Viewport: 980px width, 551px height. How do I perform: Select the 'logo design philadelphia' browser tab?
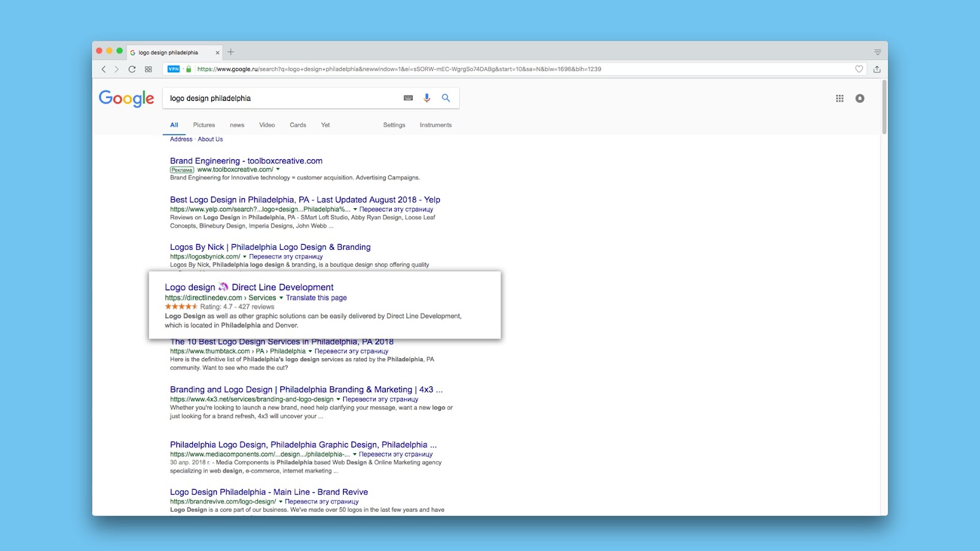pyautogui.click(x=175, y=53)
